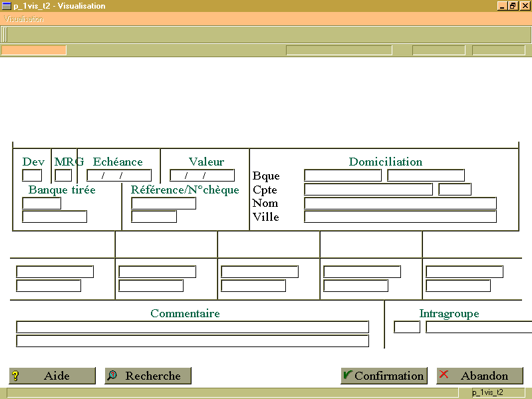
Task: Click the Valeur date field
Action: pos(202,176)
